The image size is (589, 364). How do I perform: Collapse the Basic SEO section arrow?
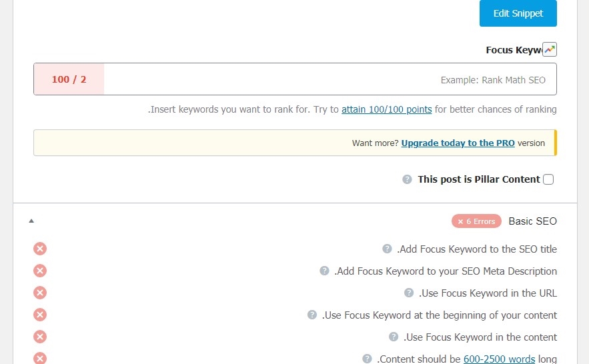coord(31,221)
